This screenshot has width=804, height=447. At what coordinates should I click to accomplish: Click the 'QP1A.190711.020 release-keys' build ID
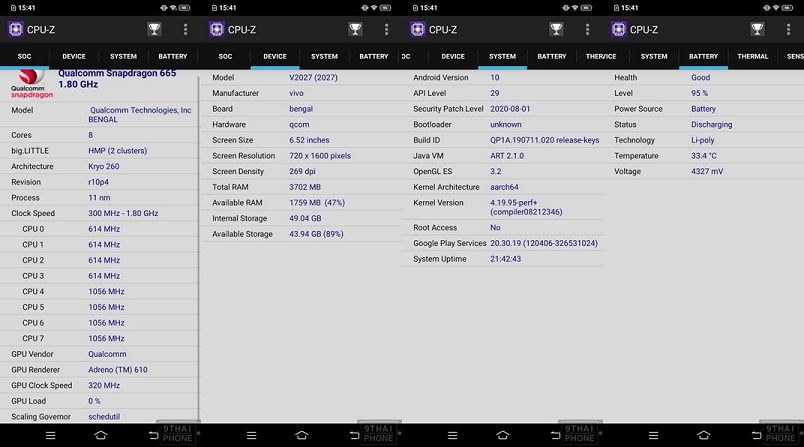pyautogui.click(x=545, y=140)
